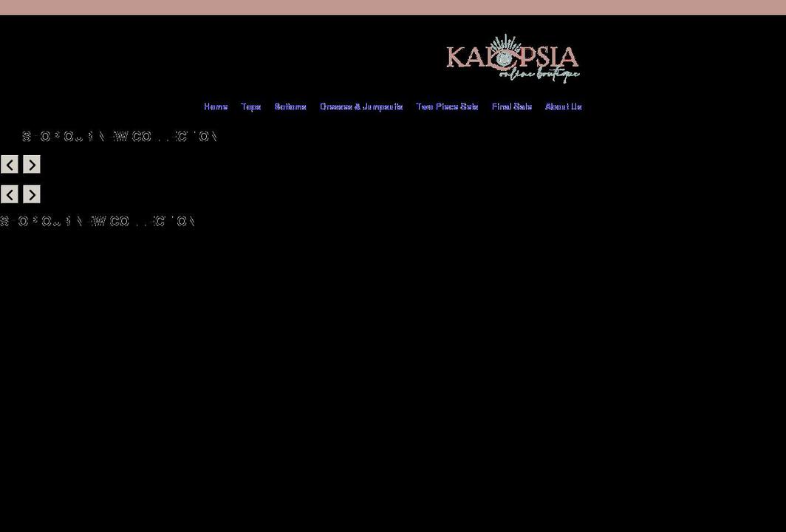Step back a slide using the previous control
The width and height of the screenshot is (786, 532).
click(x=9, y=164)
